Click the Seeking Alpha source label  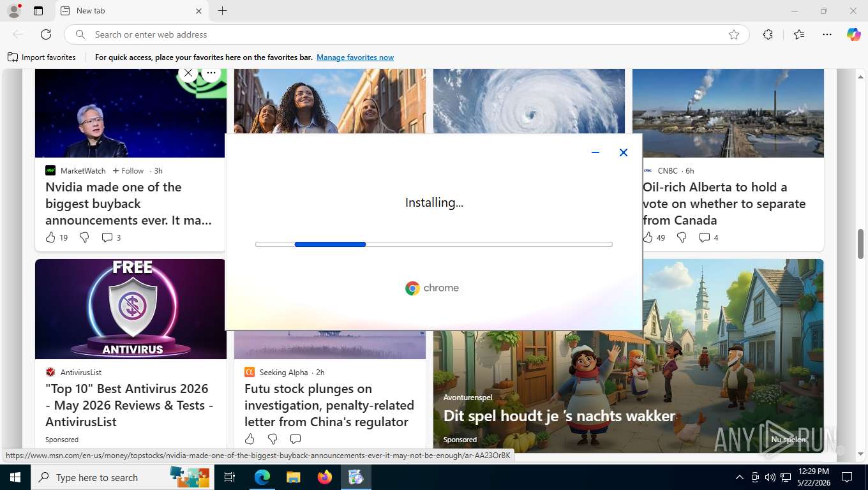click(x=283, y=372)
